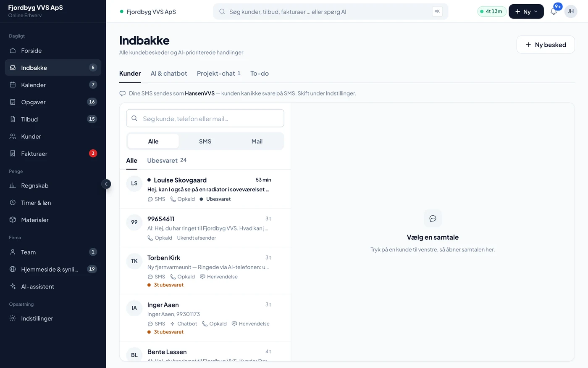Viewport: 588px width, 368px height.
Task: Open Forside via its house icon
Action: click(13, 50)
